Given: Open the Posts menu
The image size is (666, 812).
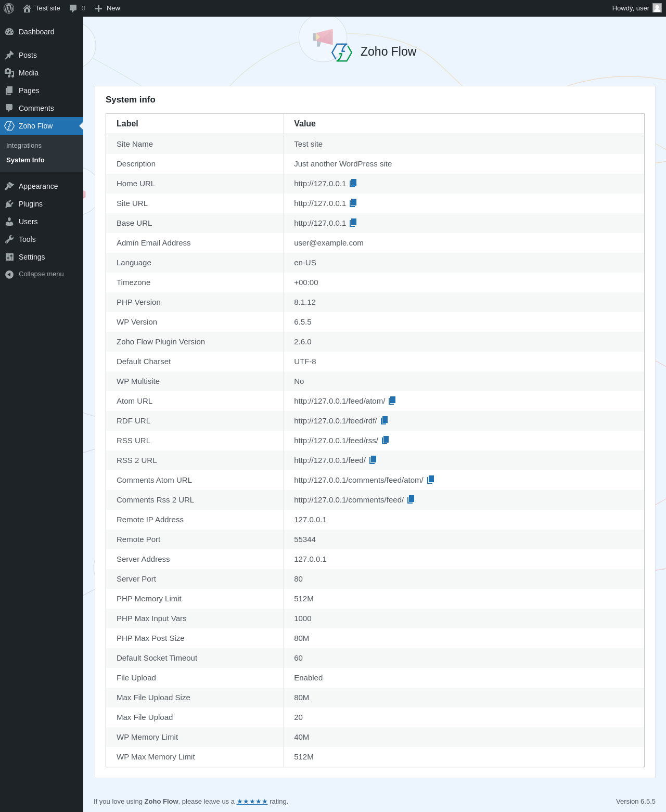Looking at the screenshot, I should (42, 55).
